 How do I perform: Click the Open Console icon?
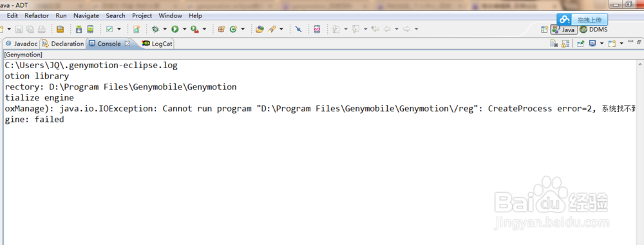[x=612, y=43]
